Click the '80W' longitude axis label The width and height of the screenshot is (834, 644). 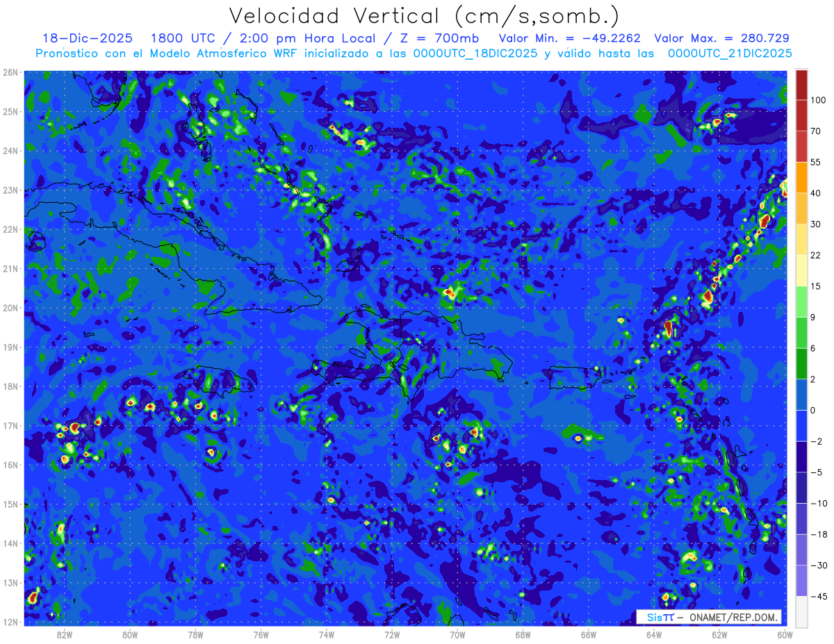tap(130, 634)
